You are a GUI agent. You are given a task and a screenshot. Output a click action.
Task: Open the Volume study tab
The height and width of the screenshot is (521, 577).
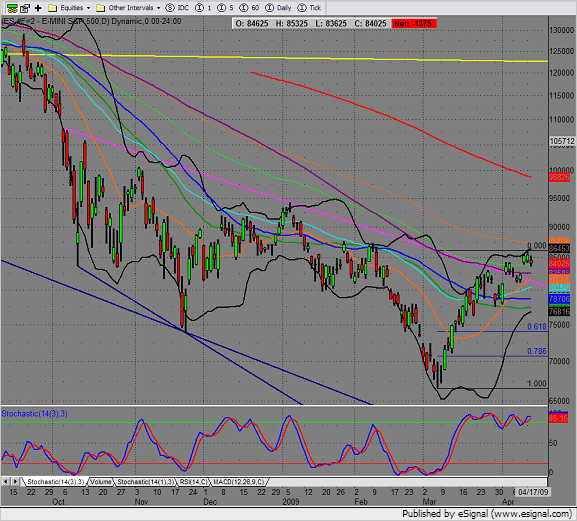coord(101,482)
